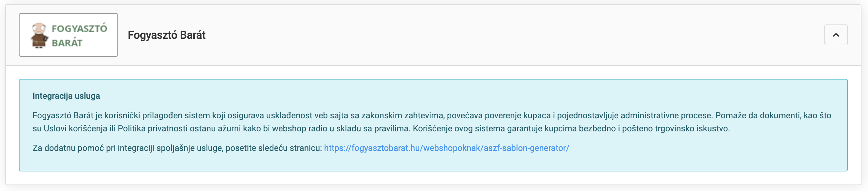Click the Integracija usluga heading
Viewport: 868px width, 191px height.
(66, 96)
